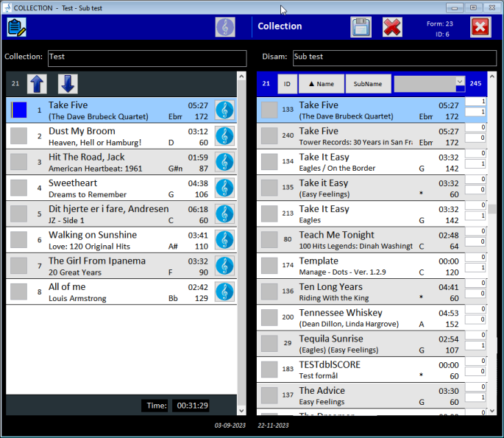Sort list by ID column
The image size is (504, 438).
pyautogui.click(x=287, y=84)
